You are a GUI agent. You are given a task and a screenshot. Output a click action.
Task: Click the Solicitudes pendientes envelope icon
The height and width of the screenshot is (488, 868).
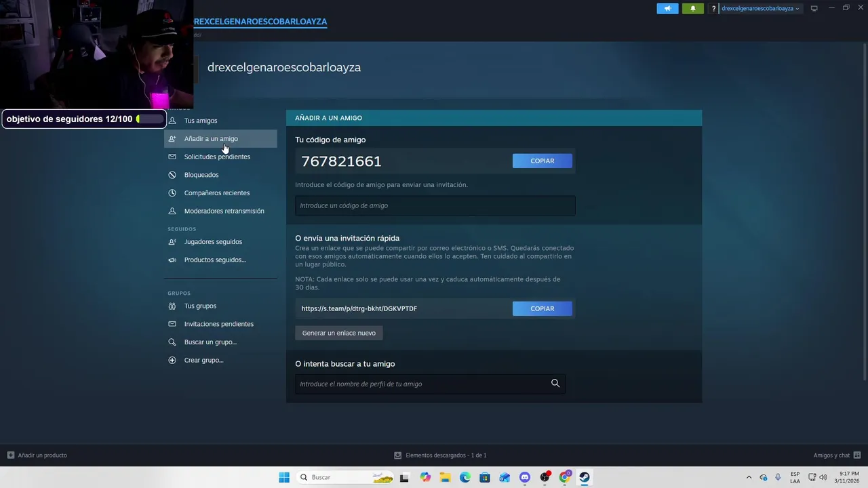172,157
